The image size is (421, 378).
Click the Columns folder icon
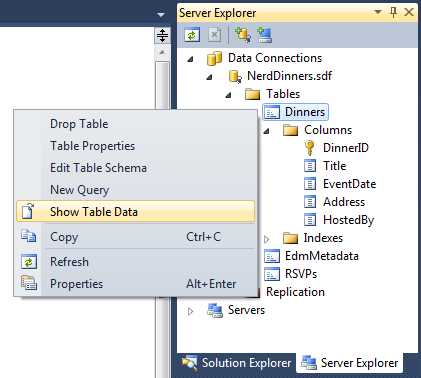(290, 130)
